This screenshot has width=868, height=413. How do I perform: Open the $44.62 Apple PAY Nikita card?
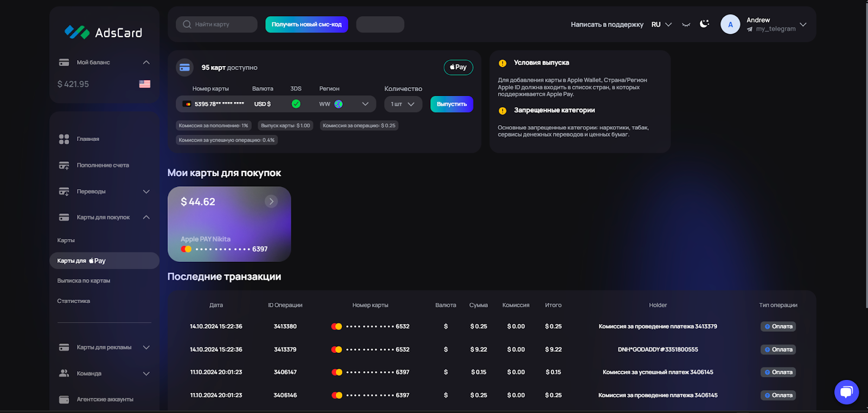click(x=229, y=224)
